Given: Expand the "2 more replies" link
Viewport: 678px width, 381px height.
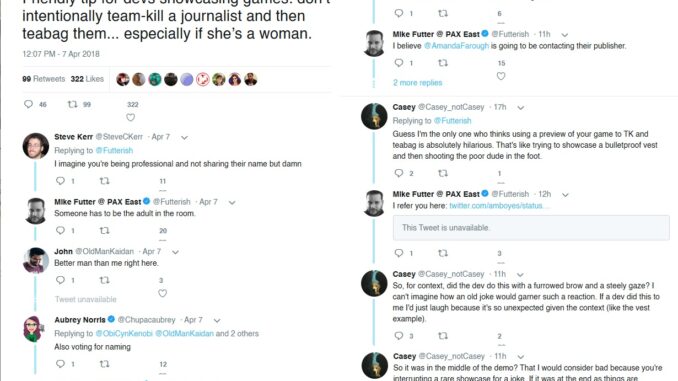Looking at the screenshot, I should coord(417,83).
